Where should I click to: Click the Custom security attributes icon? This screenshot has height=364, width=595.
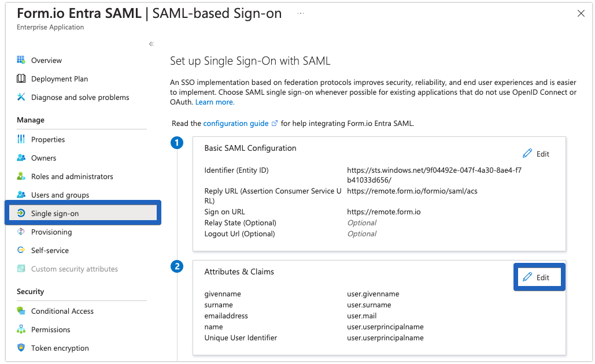pos(21,269)
